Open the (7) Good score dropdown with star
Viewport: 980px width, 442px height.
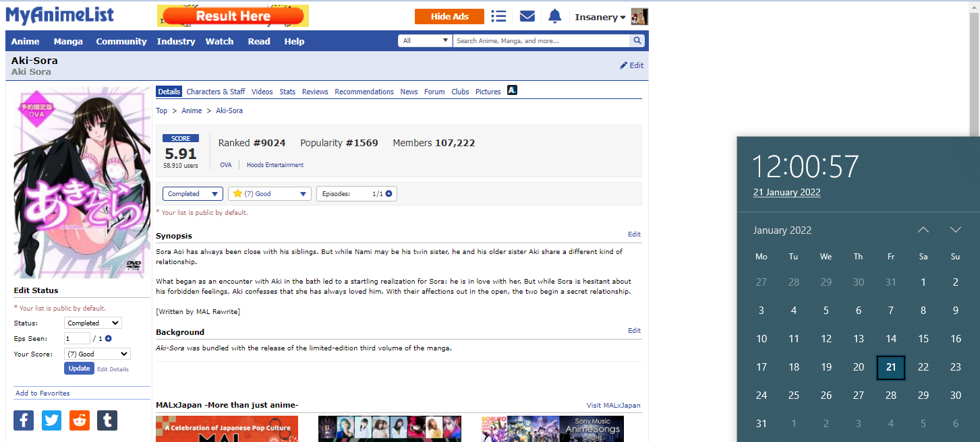tap(270, 194)
